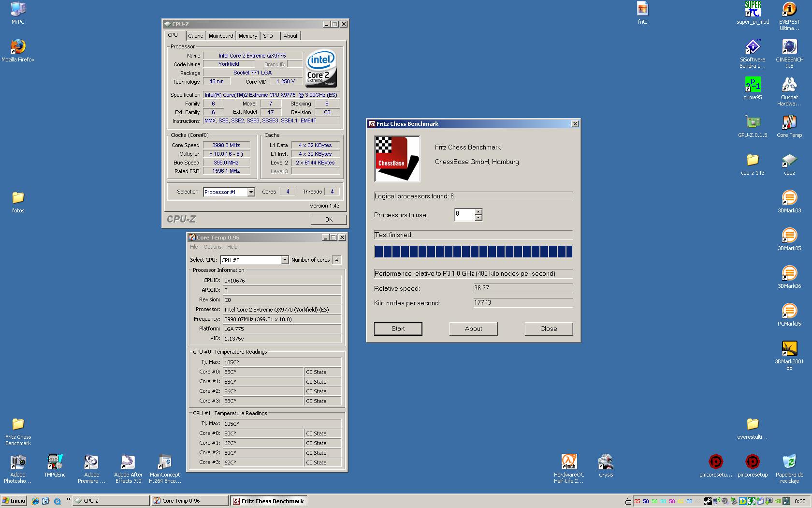Open Fritz Chess Benchmark desktop folder
This screenshot has width=812, height=508.
point(18,432)
